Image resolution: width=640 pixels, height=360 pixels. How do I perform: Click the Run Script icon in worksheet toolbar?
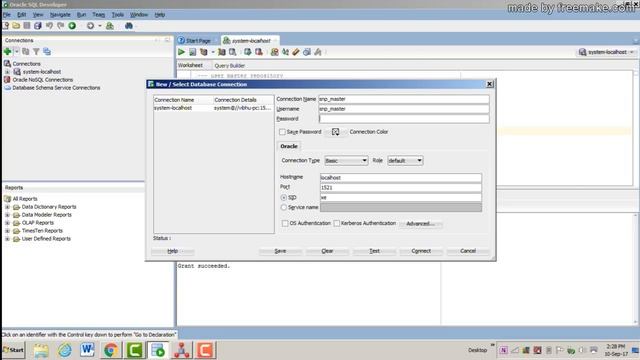[192, 52]
